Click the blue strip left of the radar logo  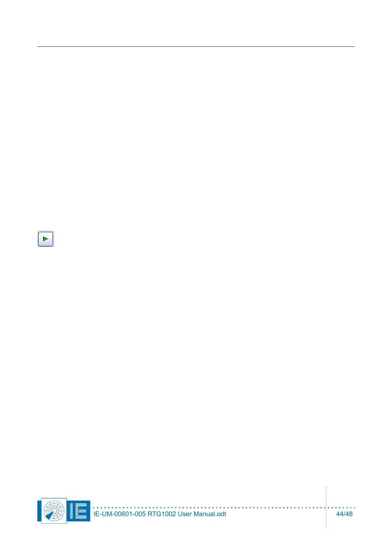pyautogui.click(x=39, y=511)
